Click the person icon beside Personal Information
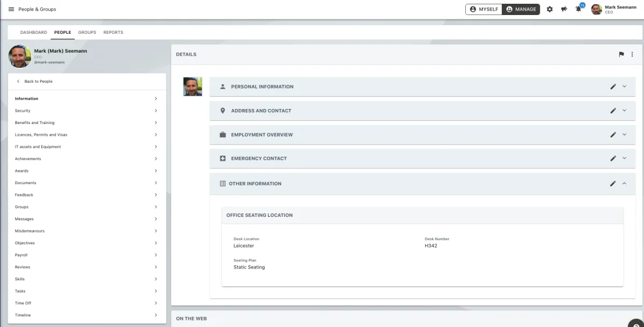Viewport: 644px width, 327px height. click(223, 86)
